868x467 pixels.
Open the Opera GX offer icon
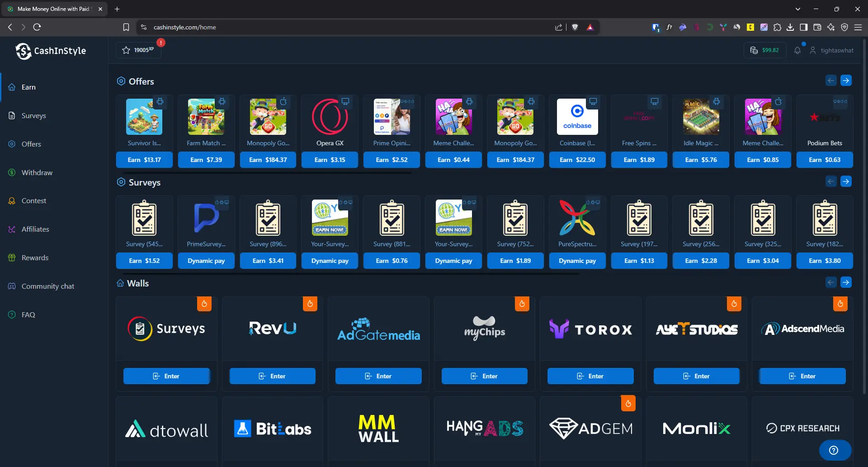point(330,117)
